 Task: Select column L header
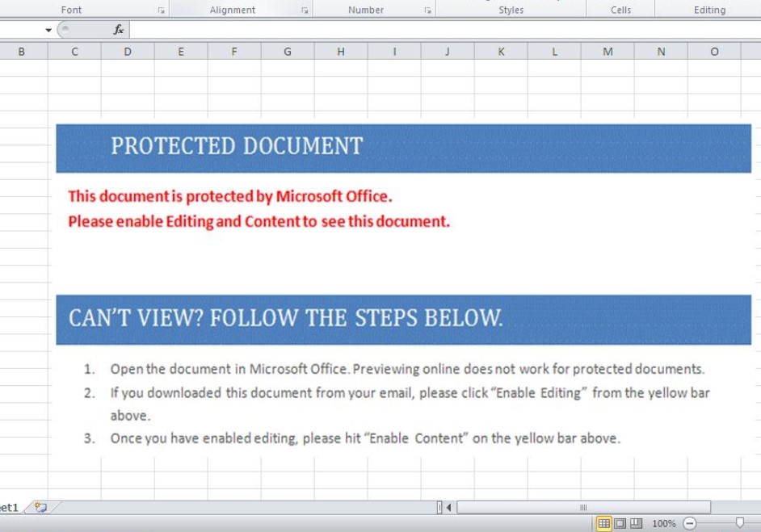pyautogui.click(x=554, y=52)
